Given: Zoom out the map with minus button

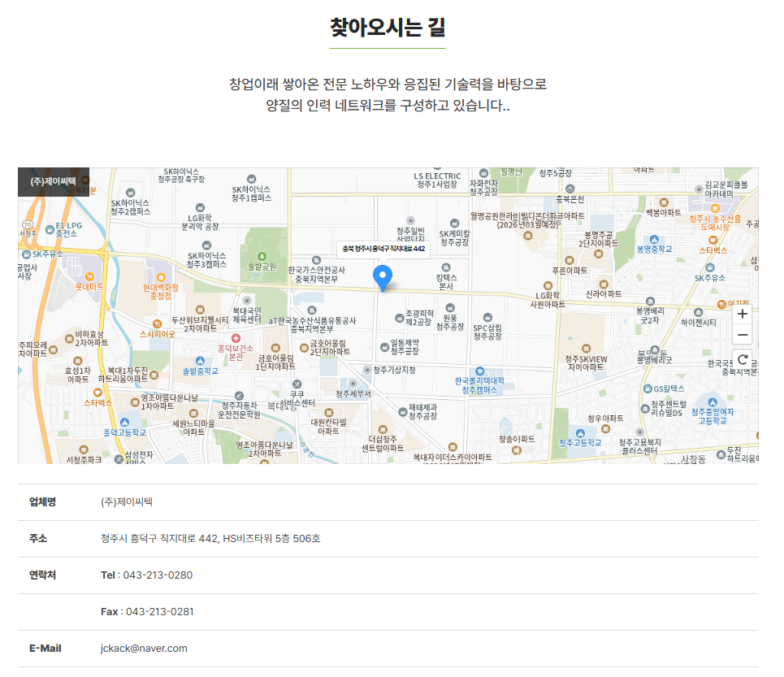Looking at the screenshot, I should (x=742, y=335).
